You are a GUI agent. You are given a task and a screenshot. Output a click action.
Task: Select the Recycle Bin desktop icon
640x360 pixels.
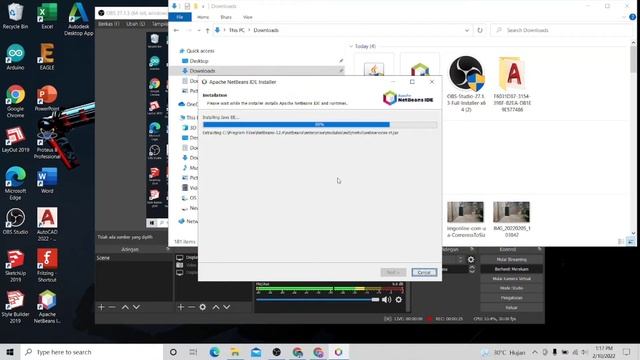[15, 16]
